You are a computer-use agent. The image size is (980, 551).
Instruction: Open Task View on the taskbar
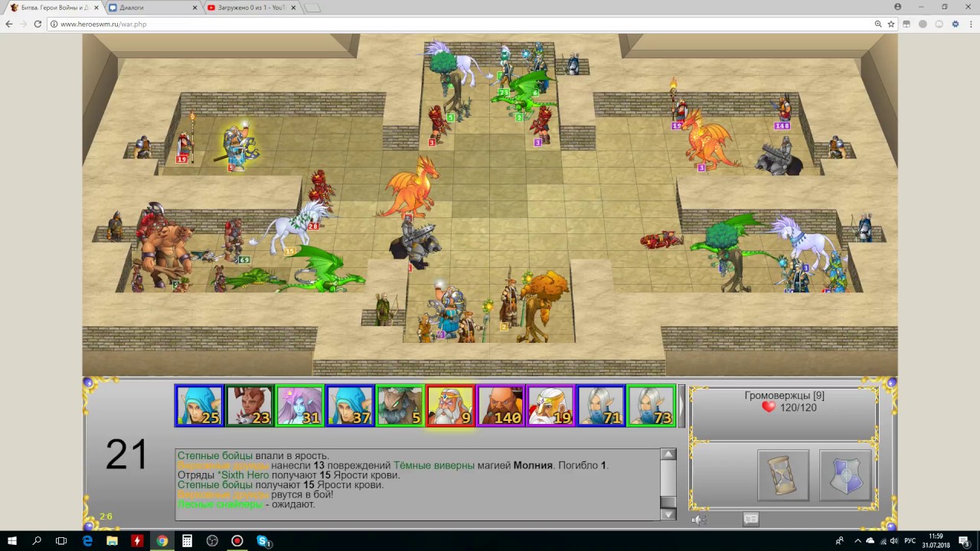point(61,541)
